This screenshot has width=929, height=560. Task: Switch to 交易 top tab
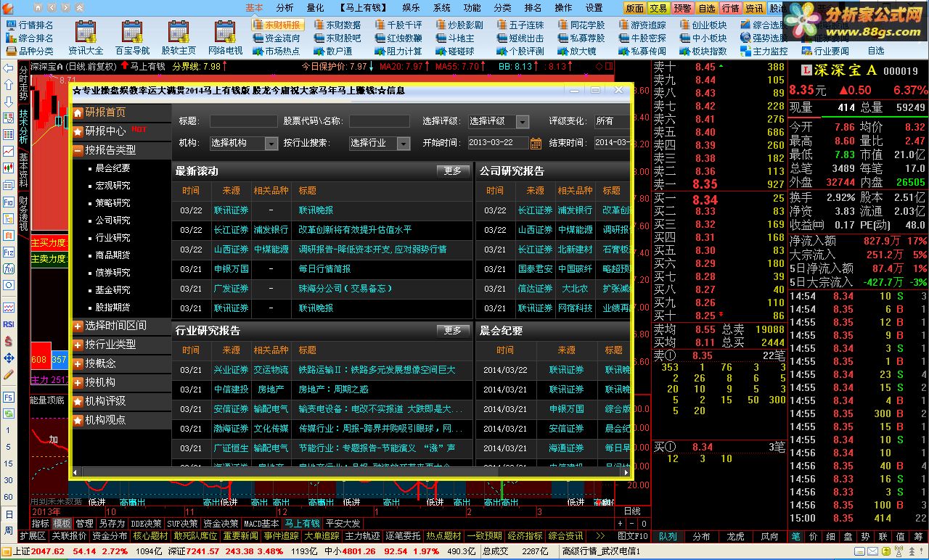tap(658, 8)
